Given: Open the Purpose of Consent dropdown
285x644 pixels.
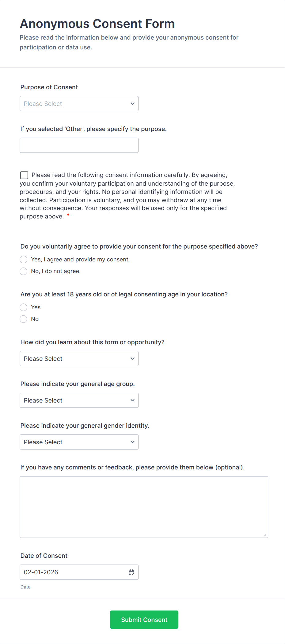Looking at the screenshot, I should 79,104.
